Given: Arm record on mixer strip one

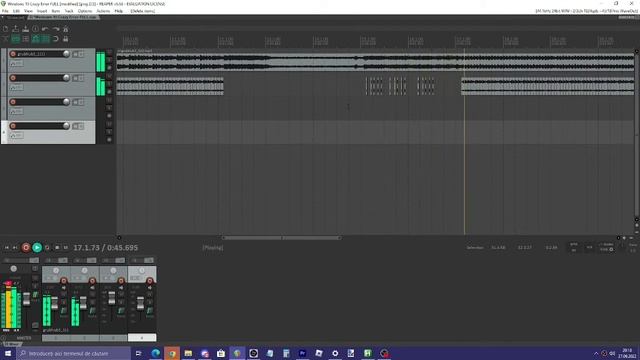Looking at the screenshot, I should tap(64, 281).
